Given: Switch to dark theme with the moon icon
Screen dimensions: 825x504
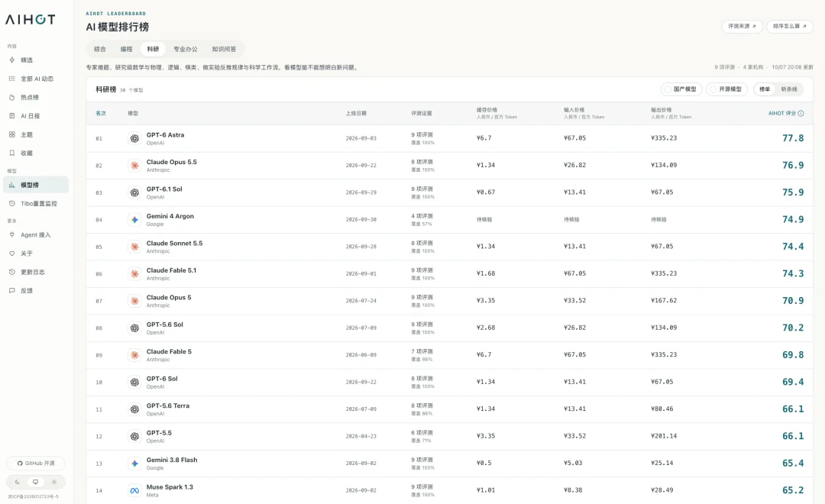Looking at the screenshot, I should click(x=18, y=482).
